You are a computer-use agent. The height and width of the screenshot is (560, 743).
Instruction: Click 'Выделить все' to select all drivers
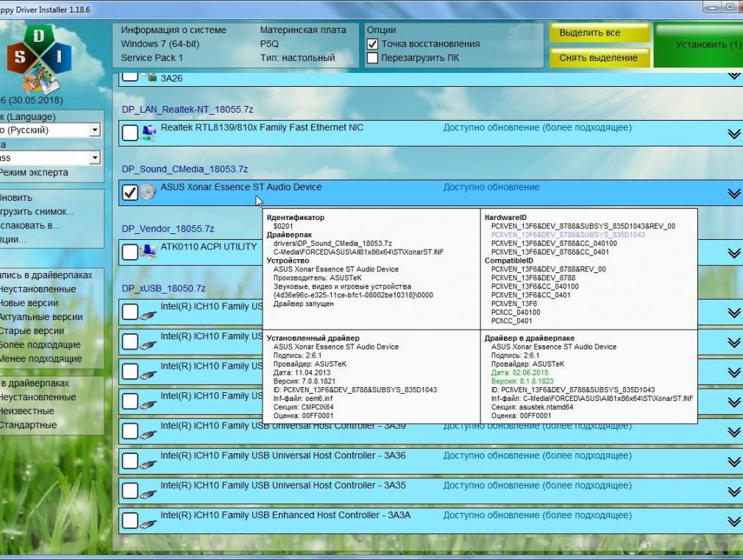point(600,32)
